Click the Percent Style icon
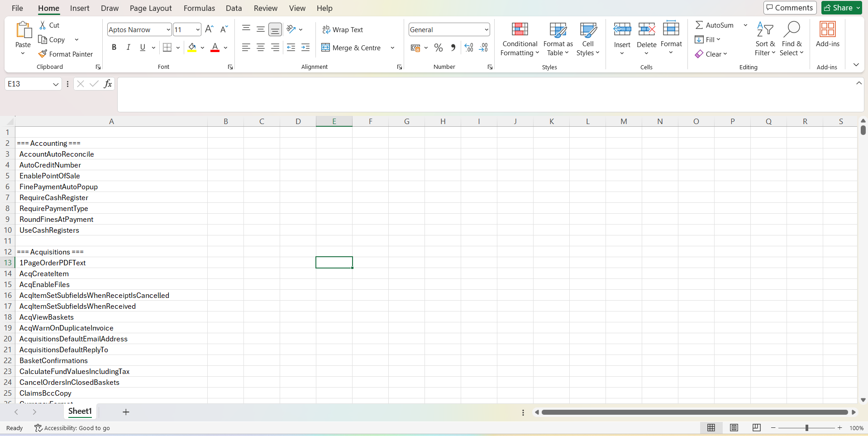 pyautogui.click(x=438, y=48)
